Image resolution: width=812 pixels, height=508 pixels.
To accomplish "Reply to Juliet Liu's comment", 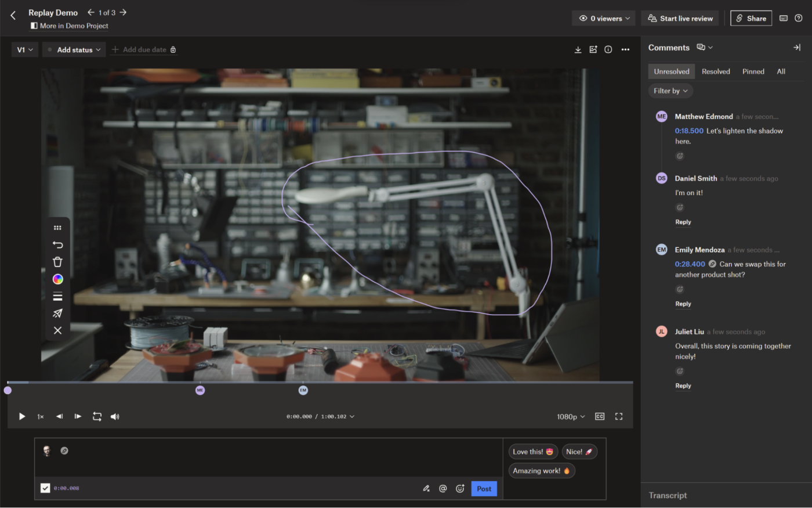I will pyautogui.click(x=683, y=386).
